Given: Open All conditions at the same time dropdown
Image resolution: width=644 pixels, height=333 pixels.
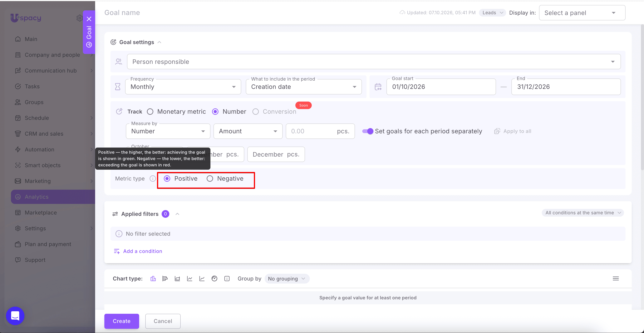Looking at the screenshot, I should pyautogui.click(x=583, y=213).
